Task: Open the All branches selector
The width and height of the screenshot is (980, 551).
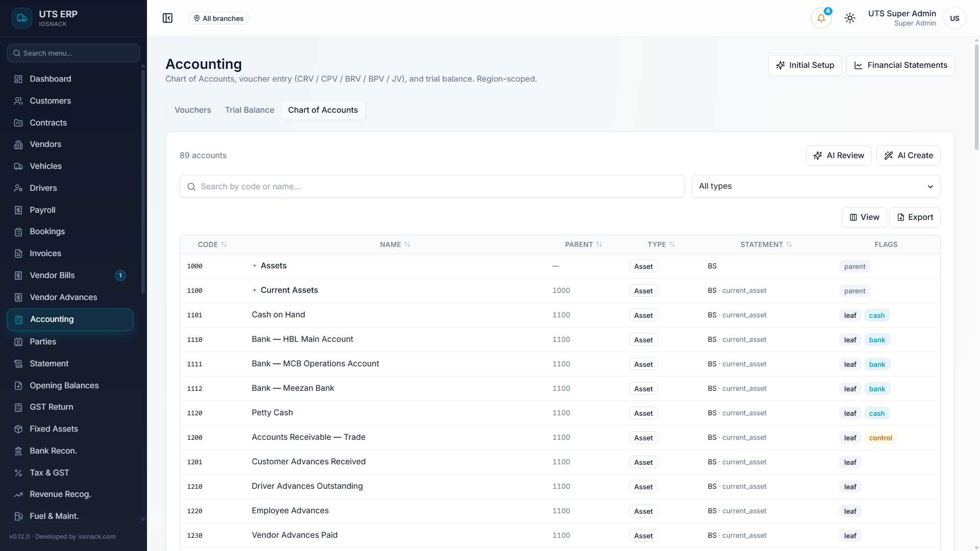Action: 218,18
